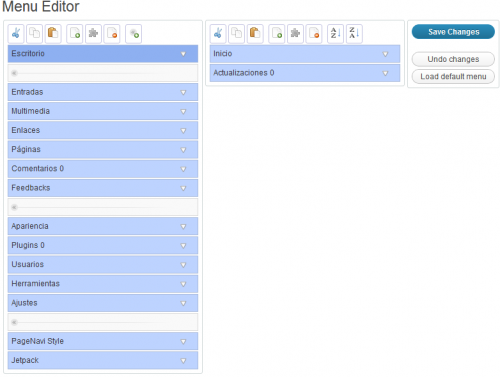Click the New menu icon in the left toolbar
The width and height of the screenshot is (500, 377).
75,34
